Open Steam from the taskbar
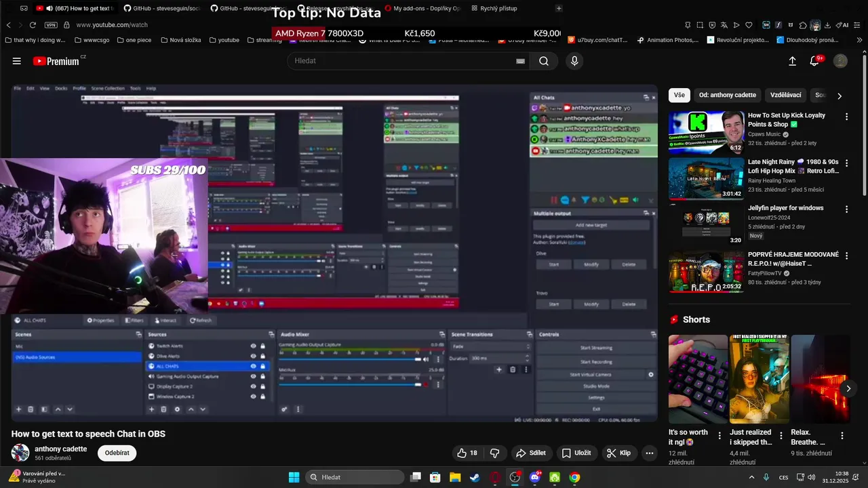The width and height of the screenshot is (868, 488). point(475,477)
